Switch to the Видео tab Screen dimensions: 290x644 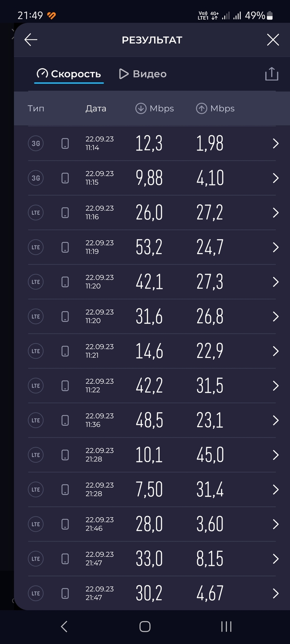149,73
